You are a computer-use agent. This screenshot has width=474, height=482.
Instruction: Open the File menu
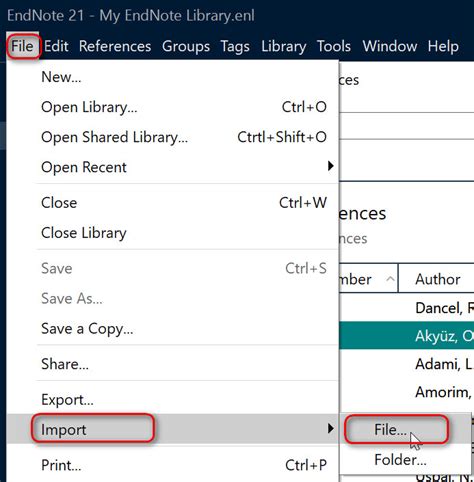point(22,46)
